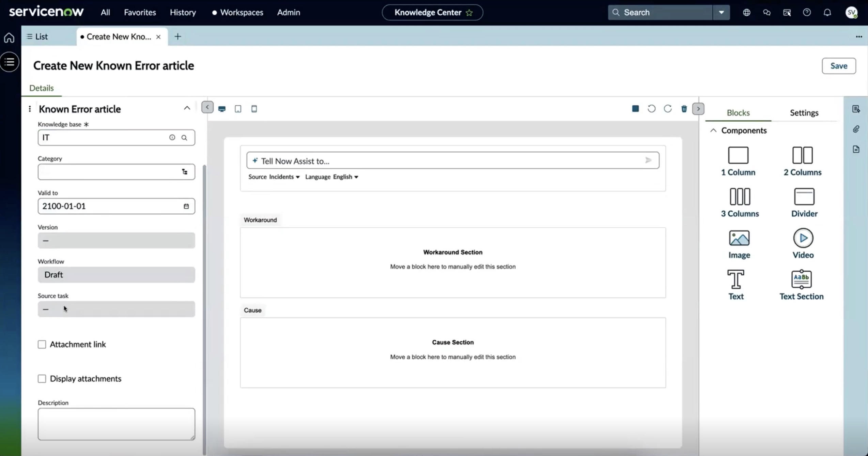Open the help question mark icon
Screen dimensions: 868x456
click(x=807, y=12)
